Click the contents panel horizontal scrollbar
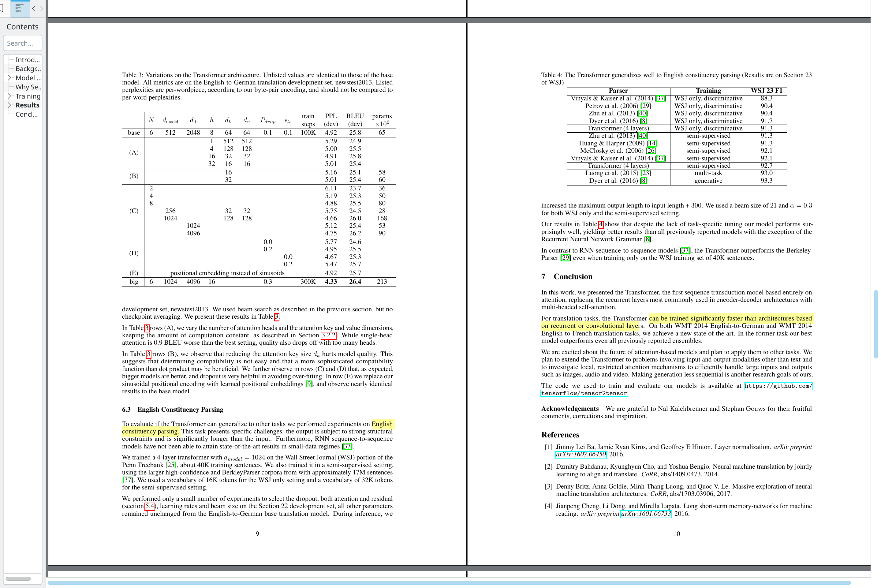This screenshot has height=588, width=881. click(18, 579)
